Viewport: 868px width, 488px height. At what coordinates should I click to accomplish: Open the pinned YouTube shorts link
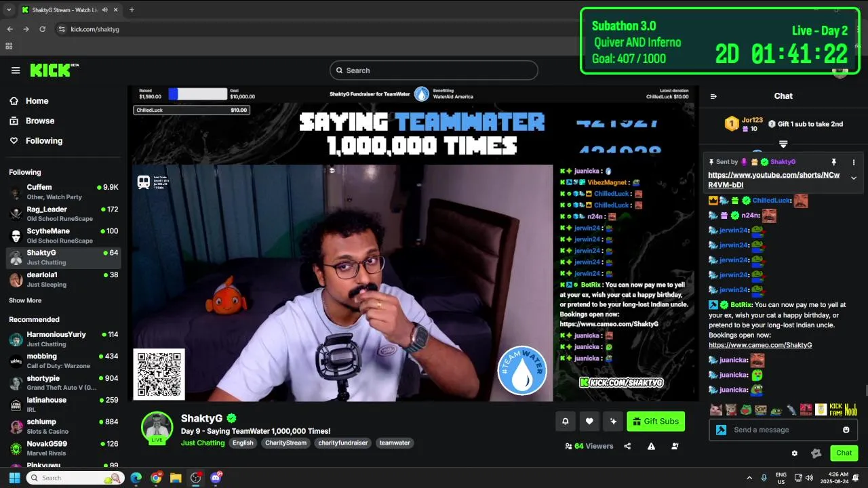774,180
